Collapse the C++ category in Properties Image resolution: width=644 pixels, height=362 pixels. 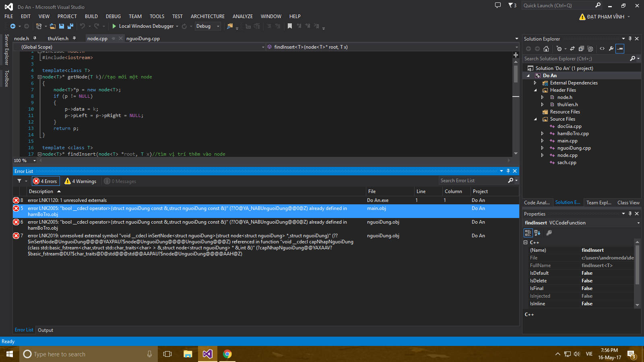(526, 243)
